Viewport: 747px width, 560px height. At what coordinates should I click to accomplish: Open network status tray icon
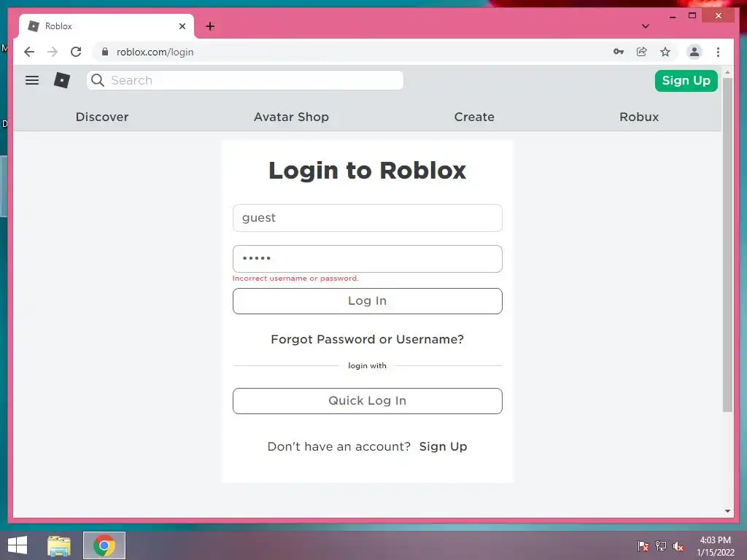[x=661, y=546]
